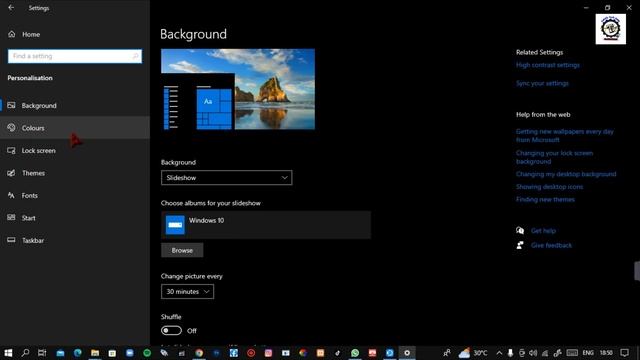This screenshot has height=360, width=640.
Task: Open TikTok from the taskbar
Action: coord(338,353)
